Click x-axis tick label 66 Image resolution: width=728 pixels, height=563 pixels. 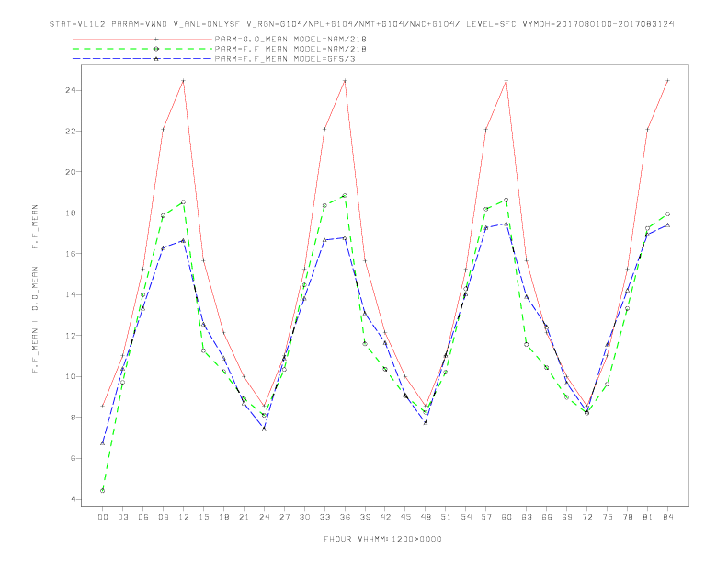pyautogui.click(x=547, y=517)
